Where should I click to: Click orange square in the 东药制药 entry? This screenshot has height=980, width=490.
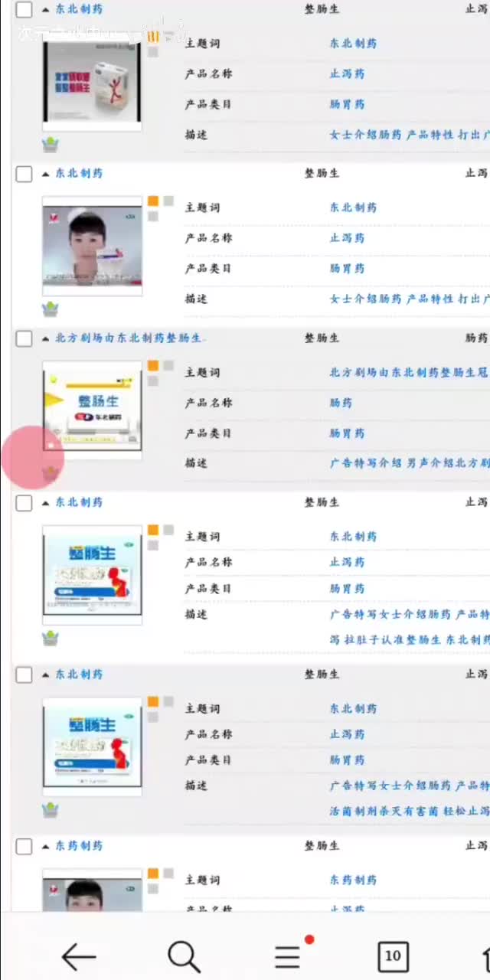pos(153,874)
